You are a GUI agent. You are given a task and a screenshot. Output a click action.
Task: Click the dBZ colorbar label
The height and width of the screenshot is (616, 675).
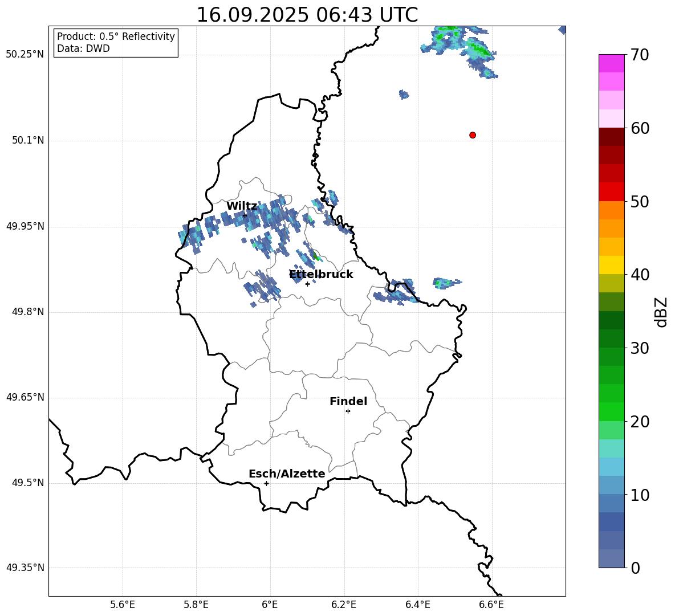click(661, 312)
